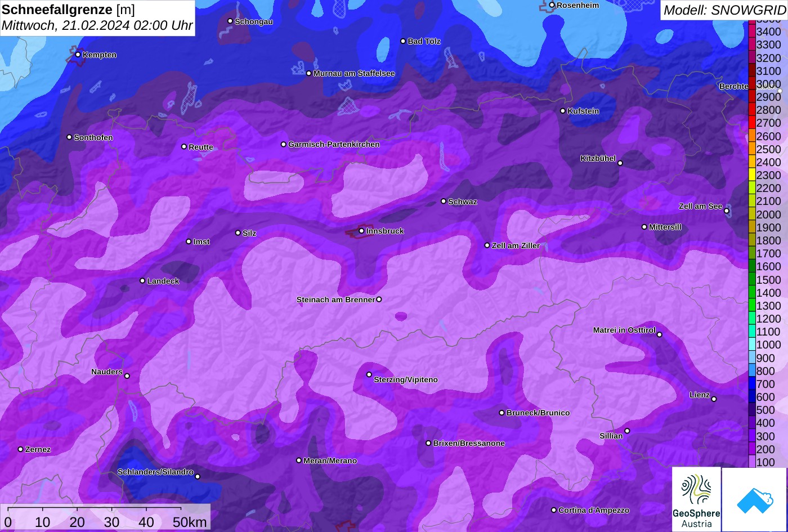Click the Modell: SNOWGRID label

click(724, 10)
